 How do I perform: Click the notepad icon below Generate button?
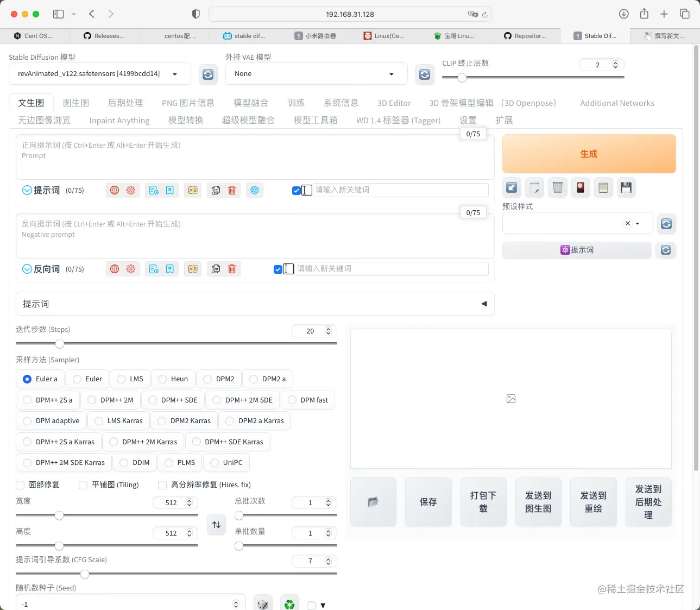[534, 188]
